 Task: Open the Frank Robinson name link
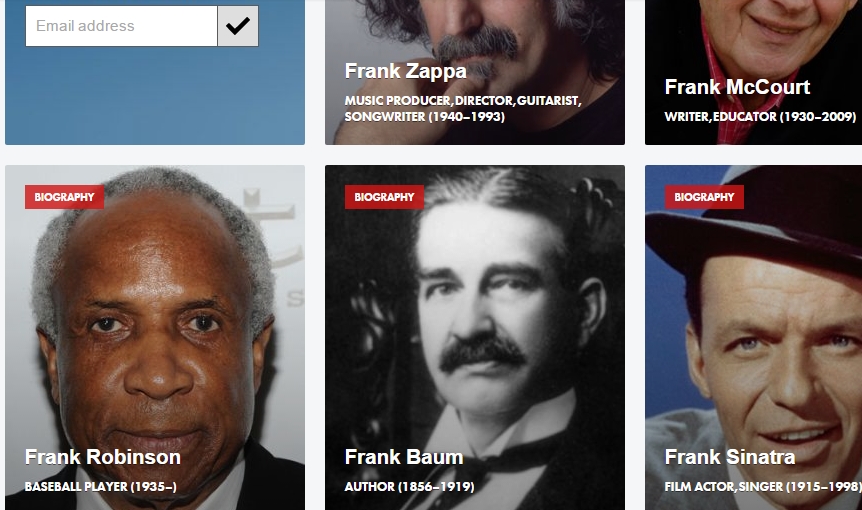[103, 457]
